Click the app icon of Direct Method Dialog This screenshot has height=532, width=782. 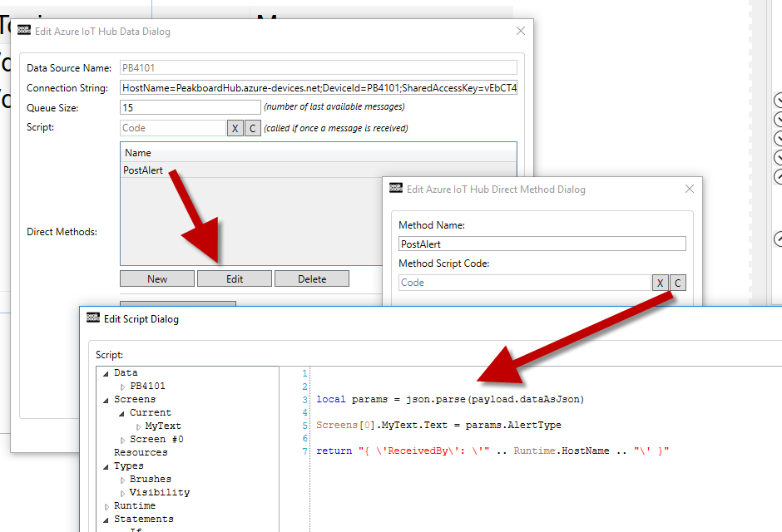tap(396, 189)
